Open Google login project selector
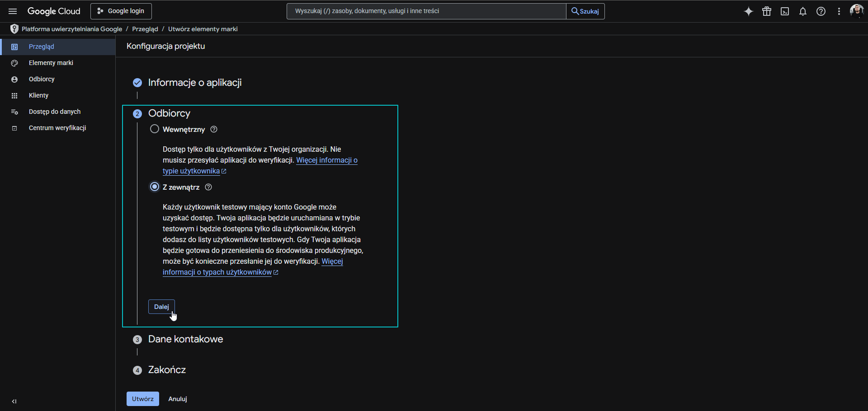 coord(121,11)
